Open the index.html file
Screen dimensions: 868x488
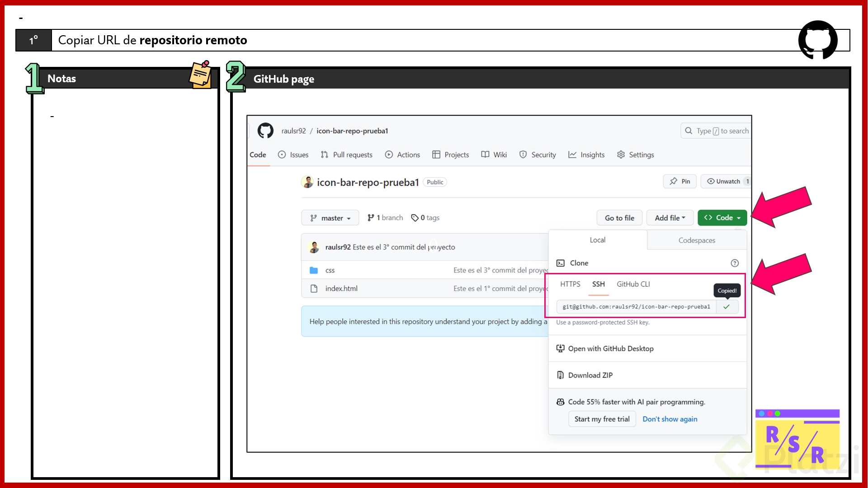341,288
